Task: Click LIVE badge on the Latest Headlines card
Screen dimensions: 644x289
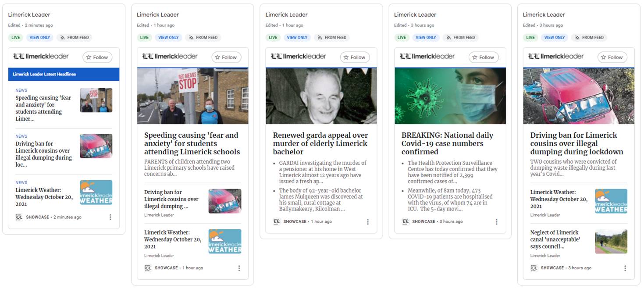Action: (16, 38)
